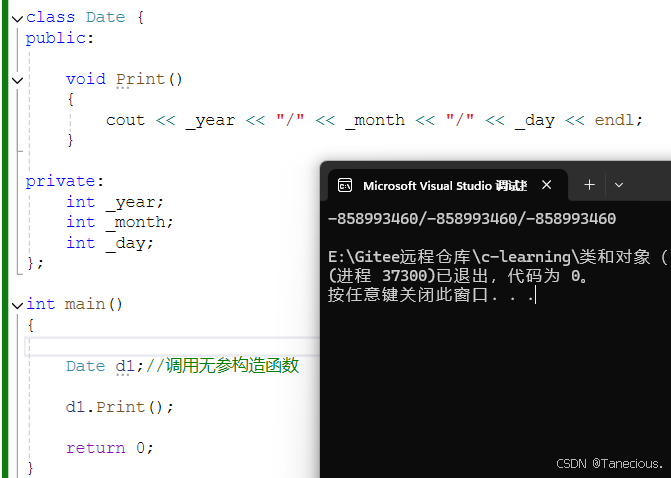Click the int _year; member declaration
671x478 pixels.
[x=115, y=202]
